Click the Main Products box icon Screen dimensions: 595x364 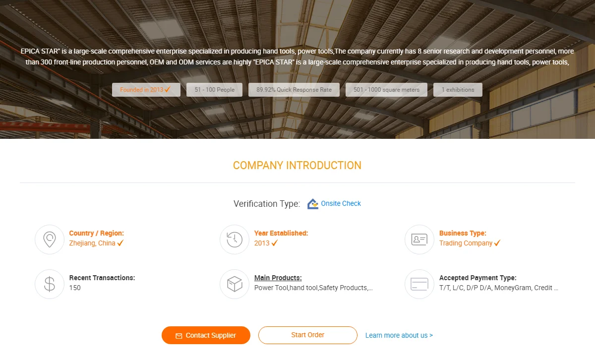tap(235, 284)
